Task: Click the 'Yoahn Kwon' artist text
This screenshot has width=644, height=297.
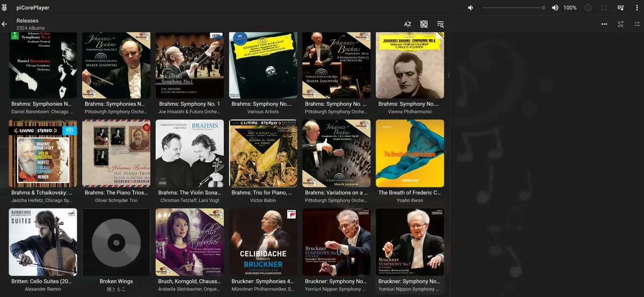Action: point(409,200)
